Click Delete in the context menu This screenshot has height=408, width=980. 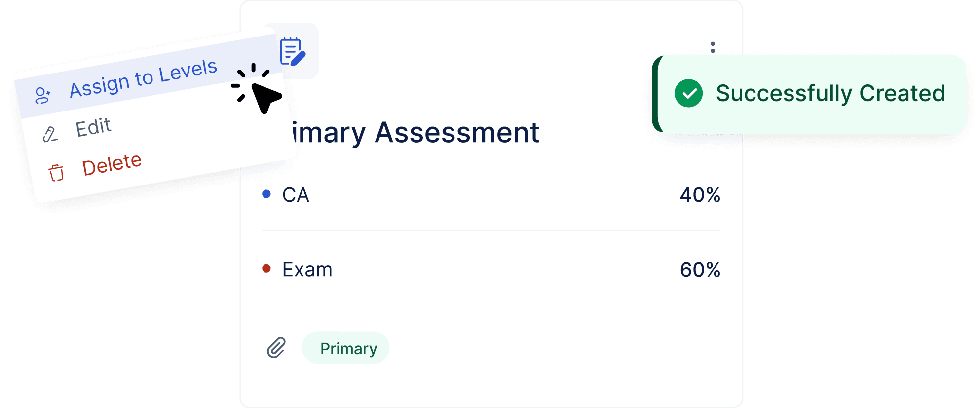pos(112,164)
